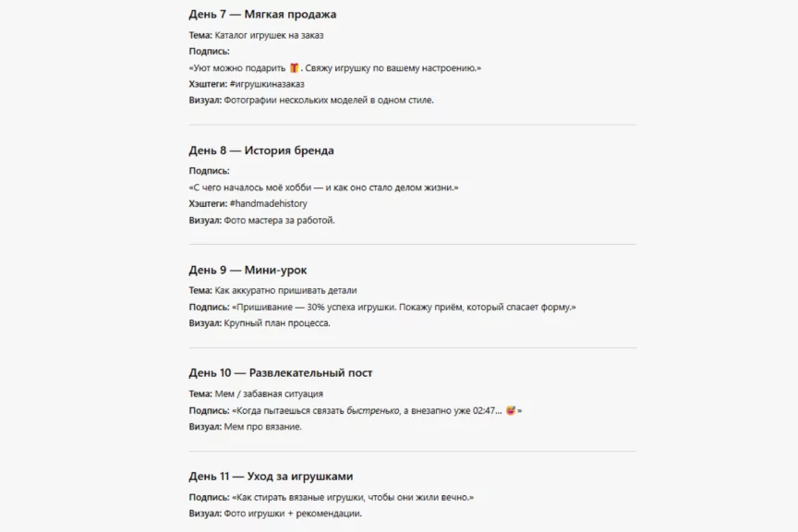Click the text Фото мастера за работой
Viewport: 798px width, 532px height.
click(x=279, y=220)
